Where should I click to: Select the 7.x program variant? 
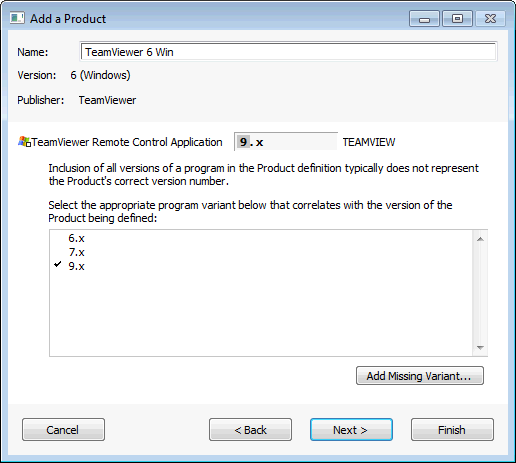click(x=76, y=252)
